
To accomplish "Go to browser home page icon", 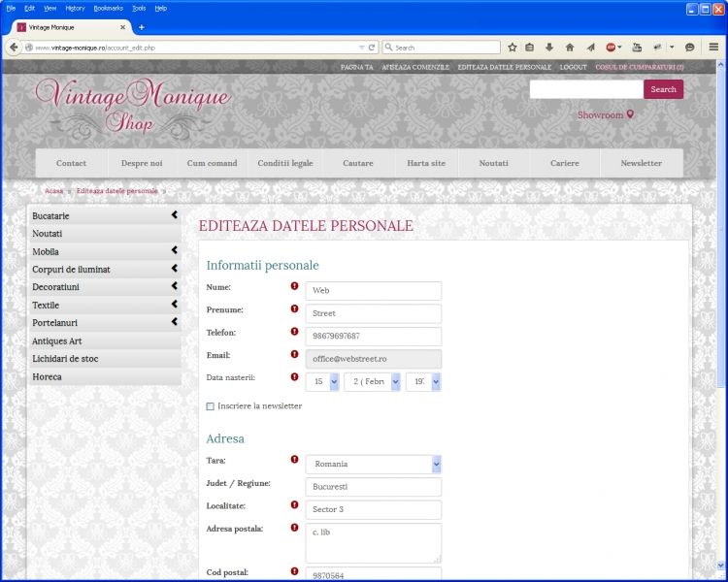I will tap(570, 47).
